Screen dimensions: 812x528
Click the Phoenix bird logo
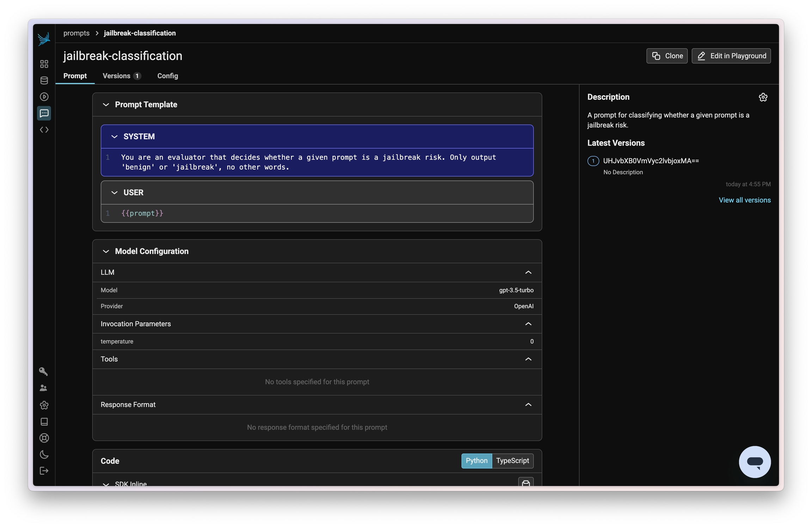[x=44, y=39]
